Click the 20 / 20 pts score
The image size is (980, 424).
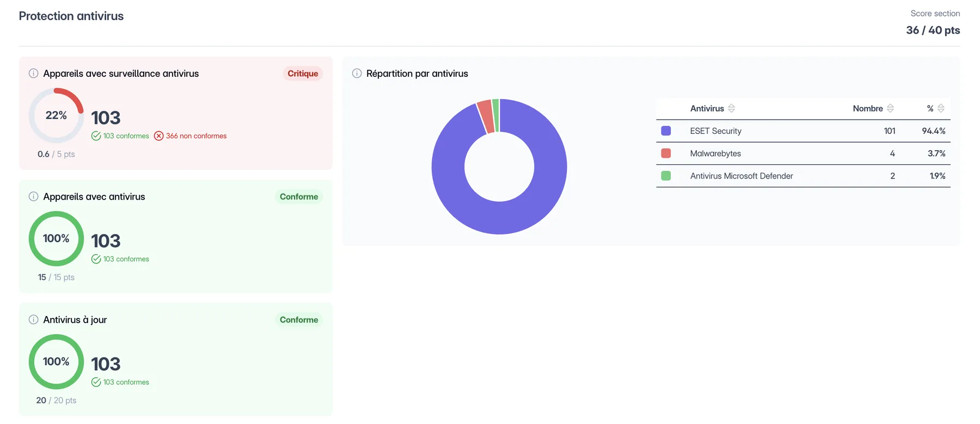pyautogui.click(x=56, y=400)
